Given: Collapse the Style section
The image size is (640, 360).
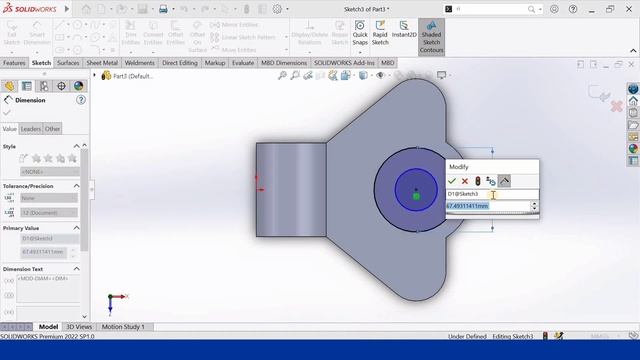Looking at the screenshot, I should (x=76, y=146).
